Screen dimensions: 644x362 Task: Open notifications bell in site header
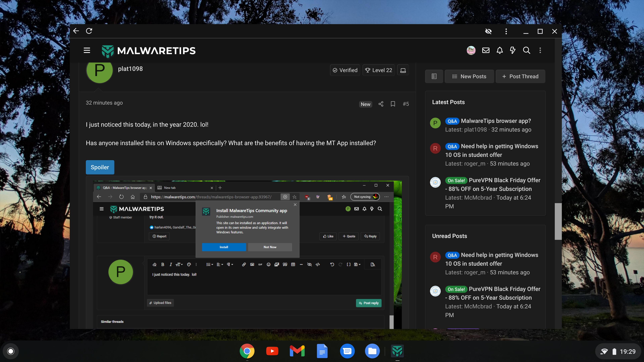tap(499, 50)
